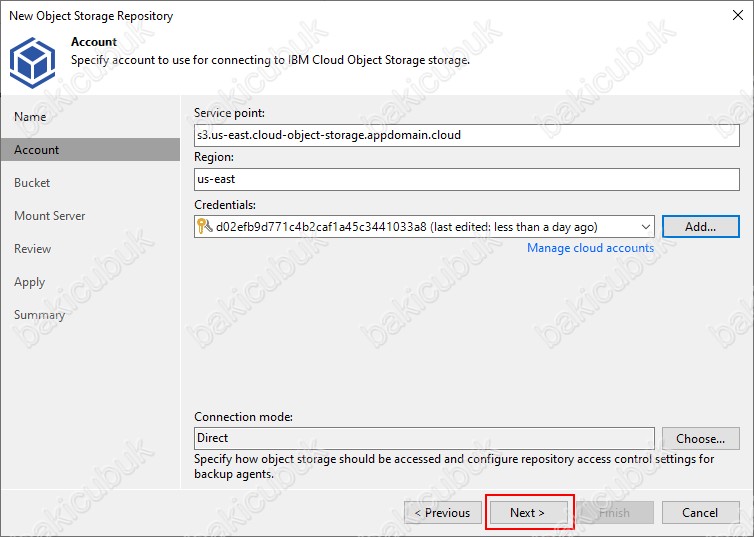Click the 'Service point:' label

click(229, 113)
